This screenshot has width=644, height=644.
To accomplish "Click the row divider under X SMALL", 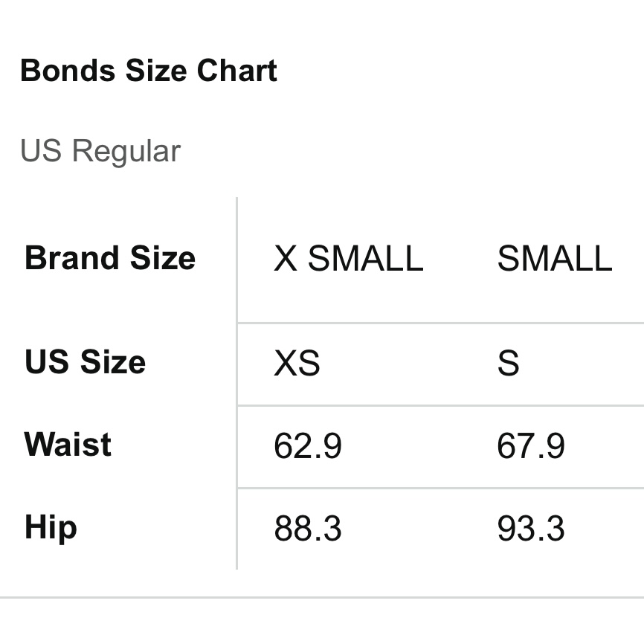I will tap(348, 323).
